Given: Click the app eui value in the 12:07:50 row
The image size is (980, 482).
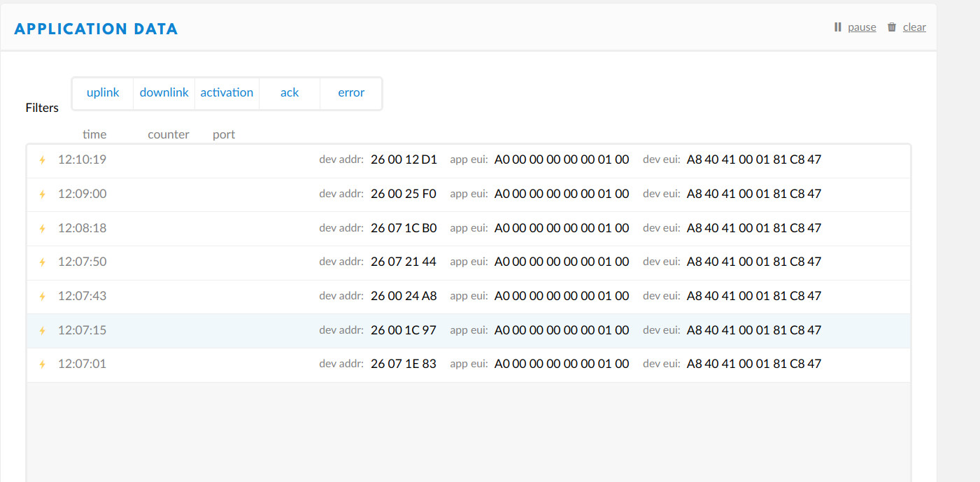Looking at the screenshot, I should tap(562, 262).
